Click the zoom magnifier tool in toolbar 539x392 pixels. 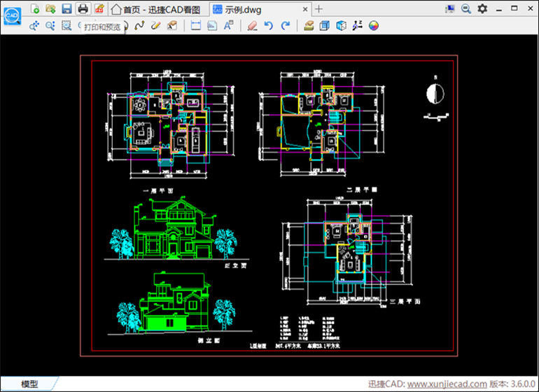point(50,26)
